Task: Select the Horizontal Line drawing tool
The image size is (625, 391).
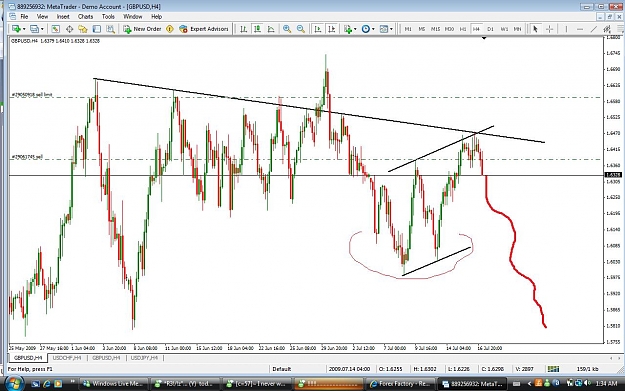Action: 580,29
